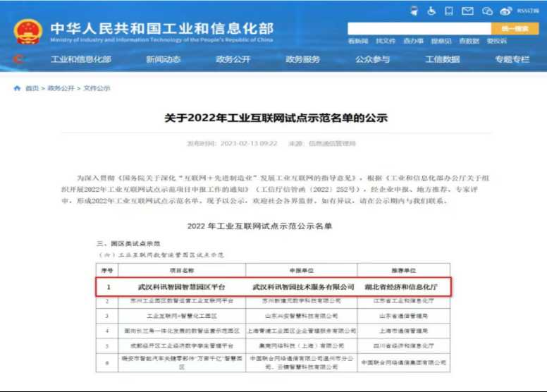547x392 pixels.
Task: Click 专题专栏 in the navigation bar
Action: click(x=512, y=60)
